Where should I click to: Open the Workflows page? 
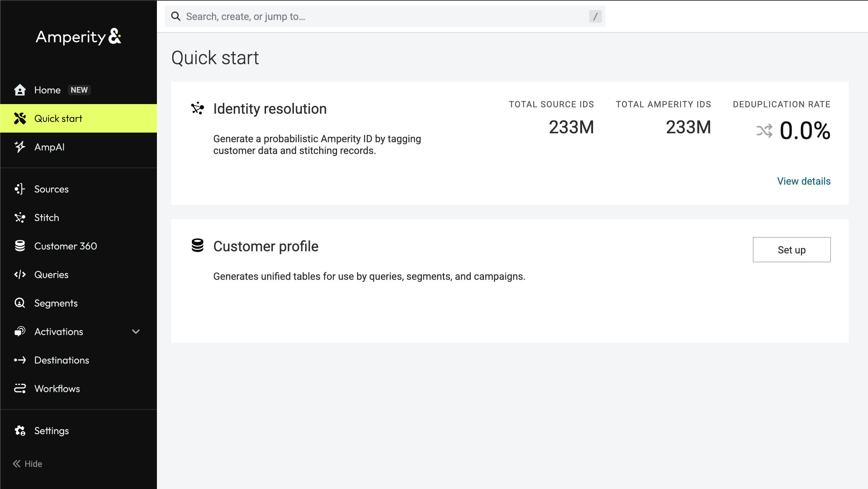tap(78, 388)
